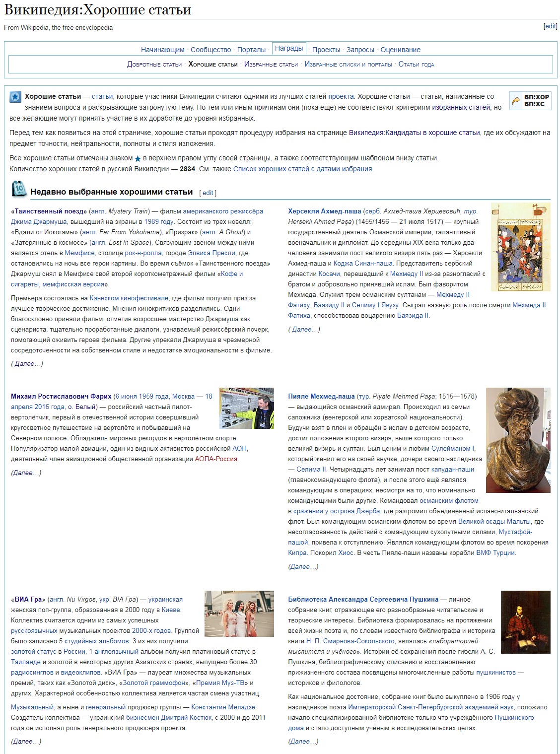Viewport: 560px width, 754px height.
Task: Expand Далее under Михаил Фарих summary
Action: [x=26, y=473]
